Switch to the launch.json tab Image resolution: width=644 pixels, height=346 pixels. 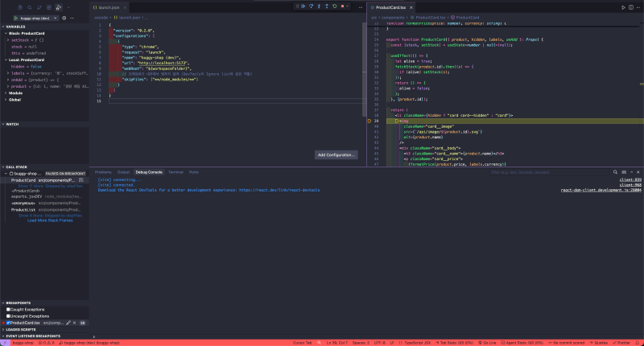(109, 7)
